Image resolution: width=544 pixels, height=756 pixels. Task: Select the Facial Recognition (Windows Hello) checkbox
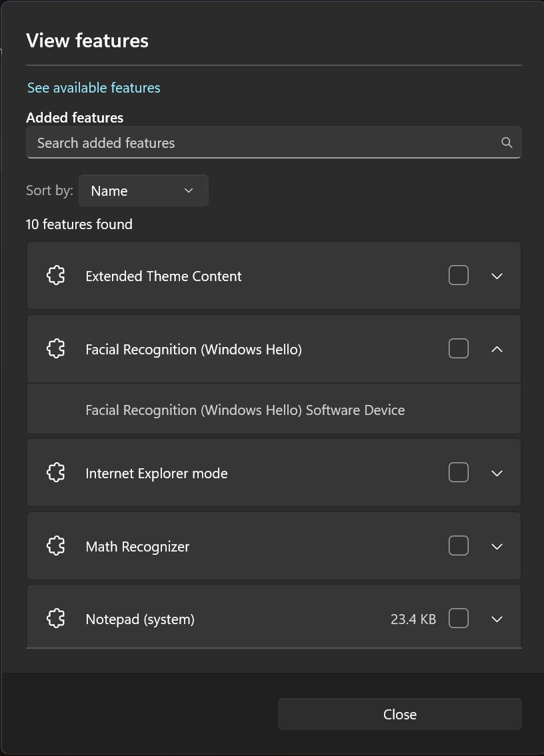(x=459, y=348)
